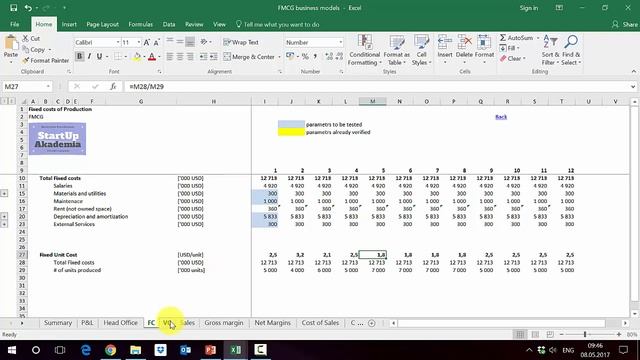Click the new sheet plus button
Image resolution: width=640 pixels, height=360 pixels.
click(371, 323)
